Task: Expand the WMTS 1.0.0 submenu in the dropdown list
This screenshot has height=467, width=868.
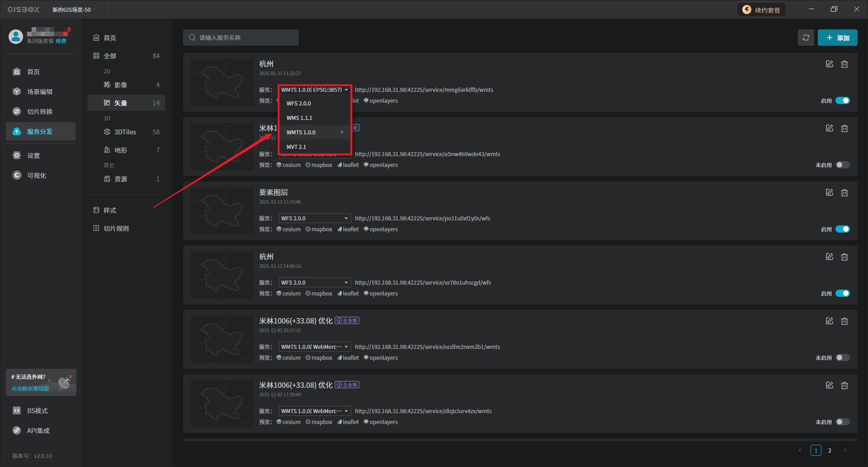Action: point(315,133)
